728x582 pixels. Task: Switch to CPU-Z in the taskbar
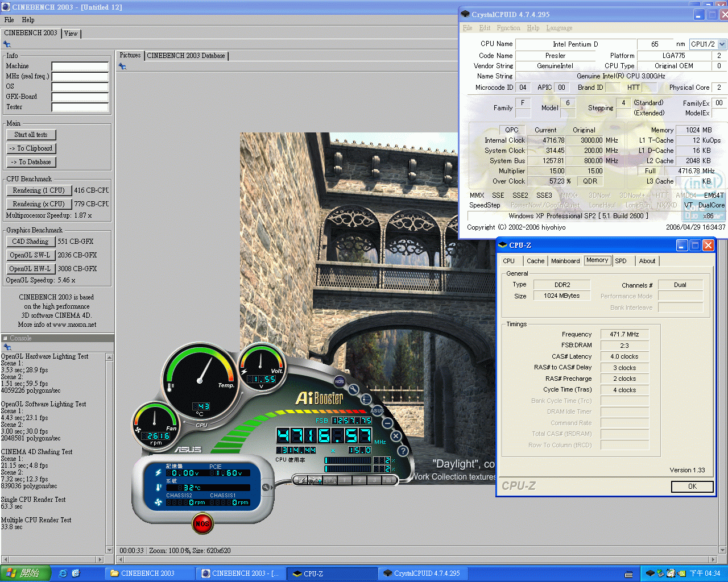pyautogui.click(x=332, y=573)
